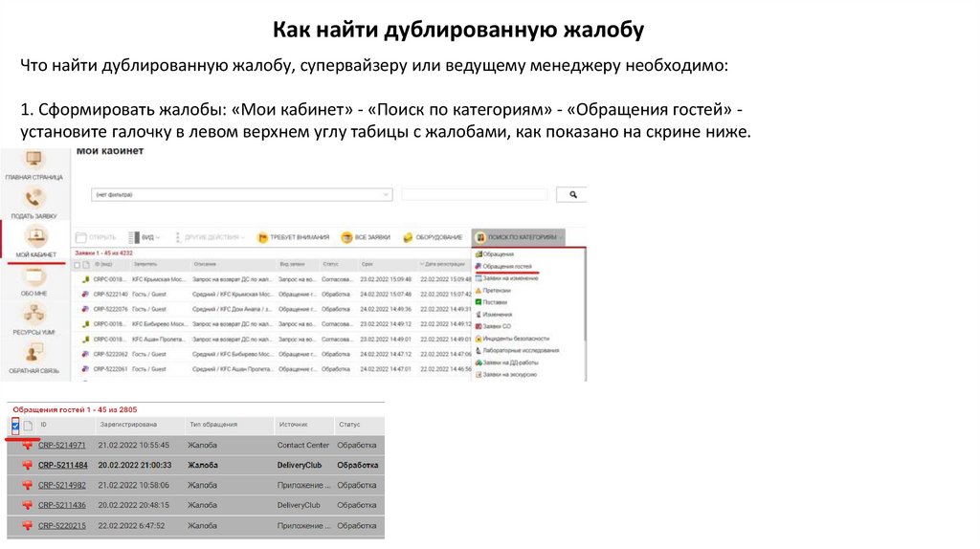Select Заявки на ДД-работы menu item
This screenshot has width=980, height=549.
coord(506,362)
